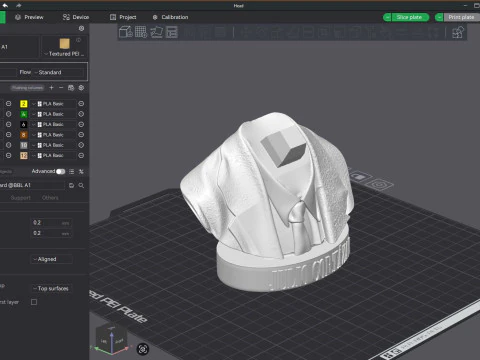Click the compare presets icon beside Advanced
480x360 pixels.
[81, 171]
